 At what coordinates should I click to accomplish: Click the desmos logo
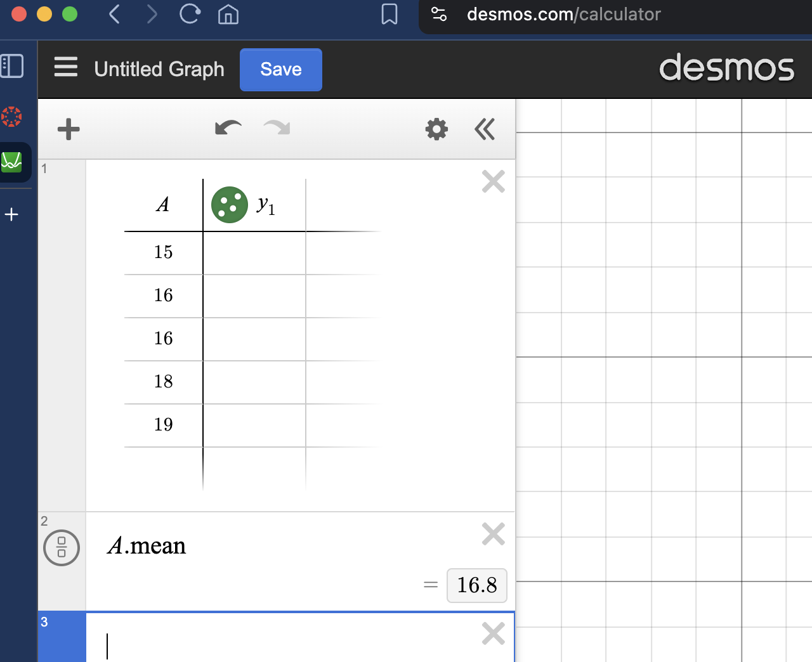tap(727, 69)
